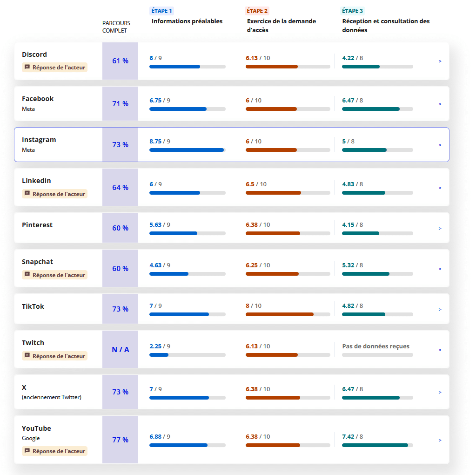The width and height of the screenshot is (476, 475).
Task: Click YouTube's message icon in response badge
Action: point(27,450)
